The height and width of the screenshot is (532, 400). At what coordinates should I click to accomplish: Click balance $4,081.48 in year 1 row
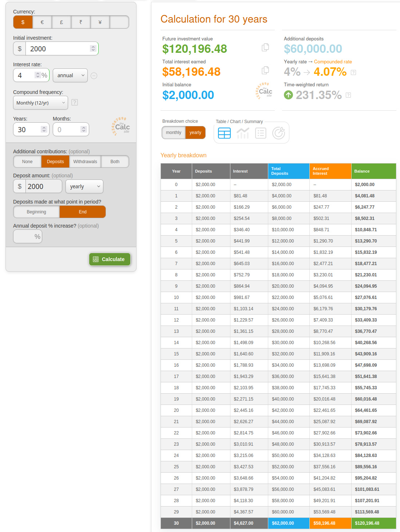pos(365,196)
